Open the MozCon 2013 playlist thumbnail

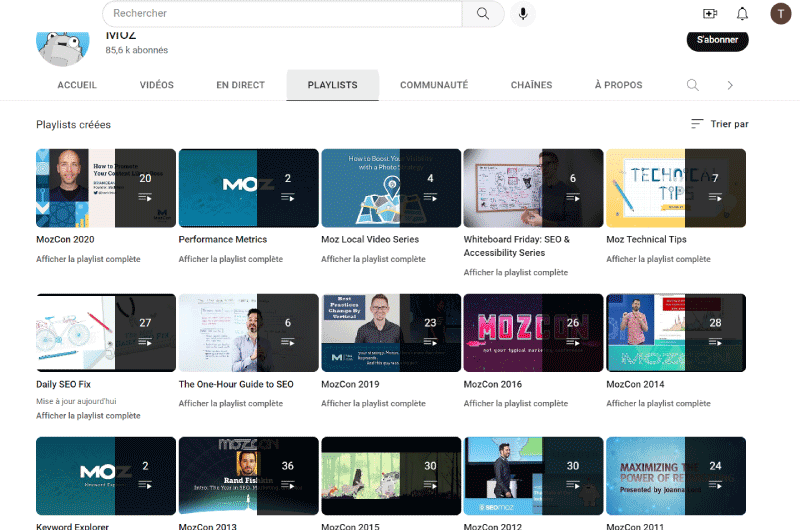[x=248, y=476]
